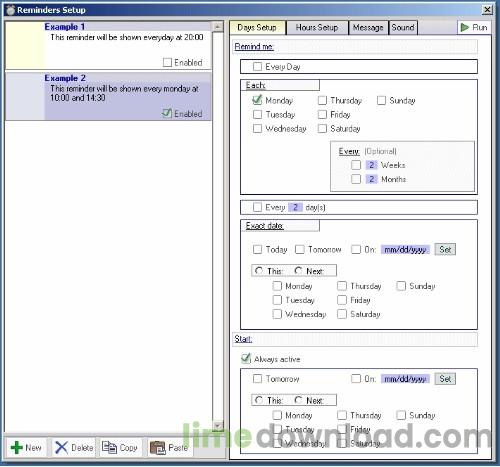500x467 pixels.
Task: Check Wednesday under Each
Action: coord(257,128)
